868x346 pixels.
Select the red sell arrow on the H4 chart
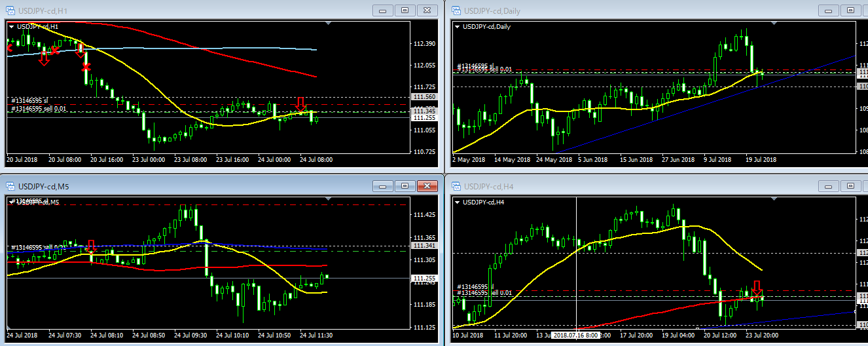click(x=757, y=288)
